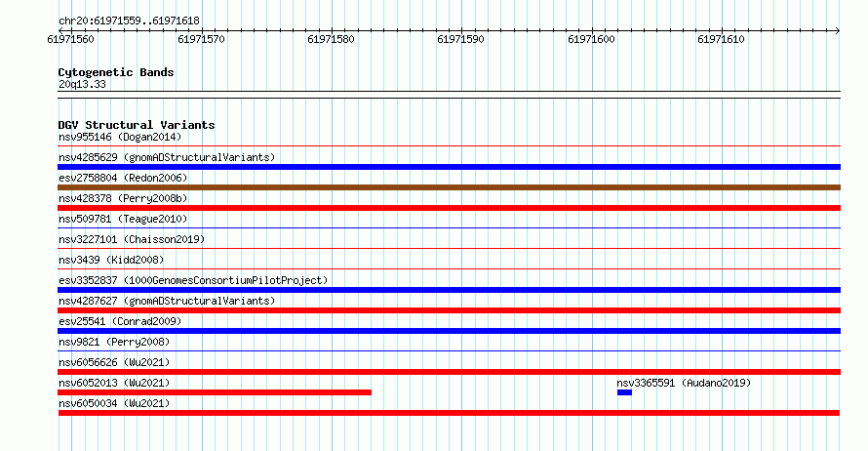
Task: Click the thin red nsv3439 variant line
Action: click(x=449, y=269)
